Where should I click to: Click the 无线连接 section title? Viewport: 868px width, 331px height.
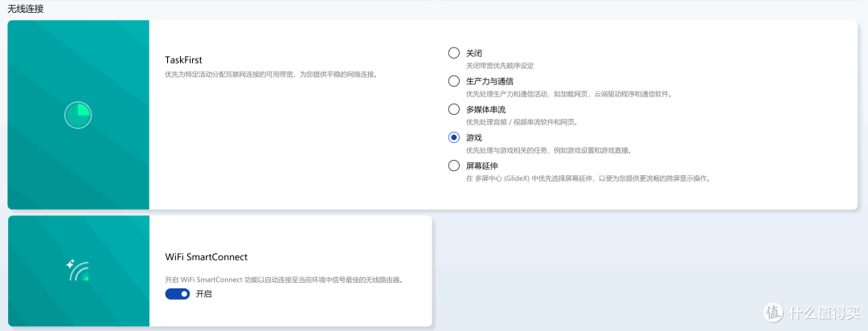click(x=26, y=10)
